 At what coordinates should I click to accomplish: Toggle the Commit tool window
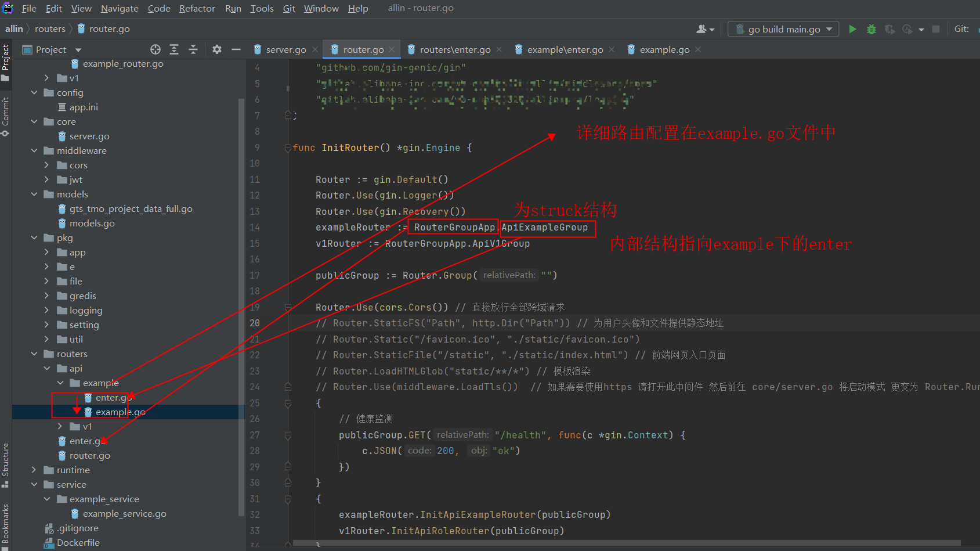(x=6, y=116)
